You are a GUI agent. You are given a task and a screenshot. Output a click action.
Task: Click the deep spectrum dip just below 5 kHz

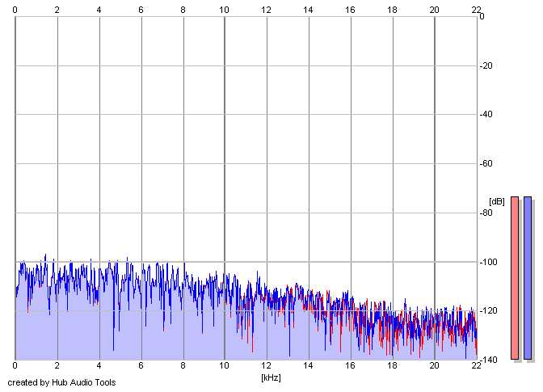point(113,348)
